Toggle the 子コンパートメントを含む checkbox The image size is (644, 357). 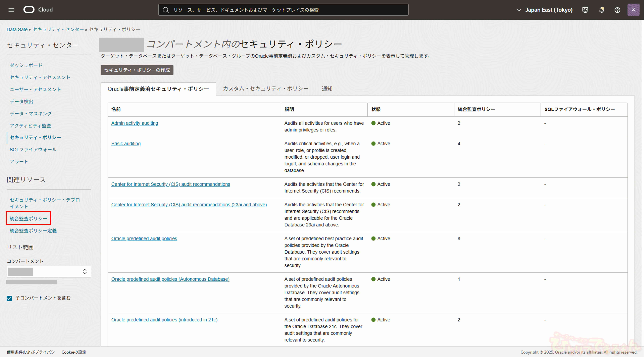9,298
